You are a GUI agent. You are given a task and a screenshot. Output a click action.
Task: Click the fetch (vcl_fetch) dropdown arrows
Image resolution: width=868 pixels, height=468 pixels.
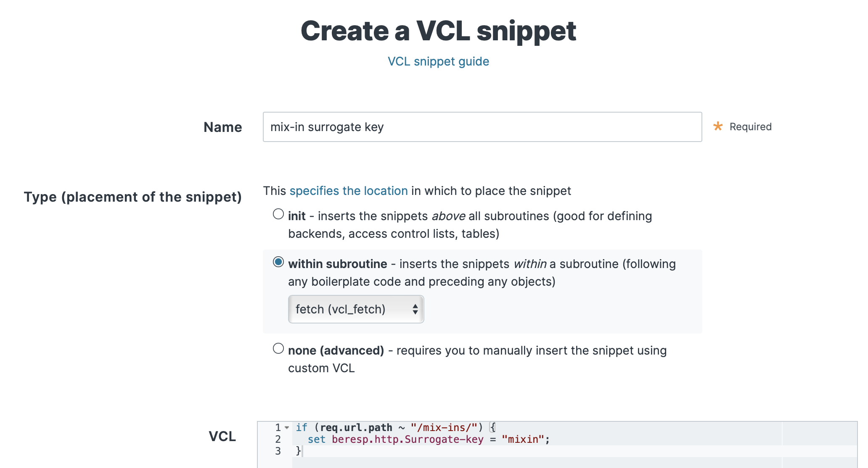(415, 309)
